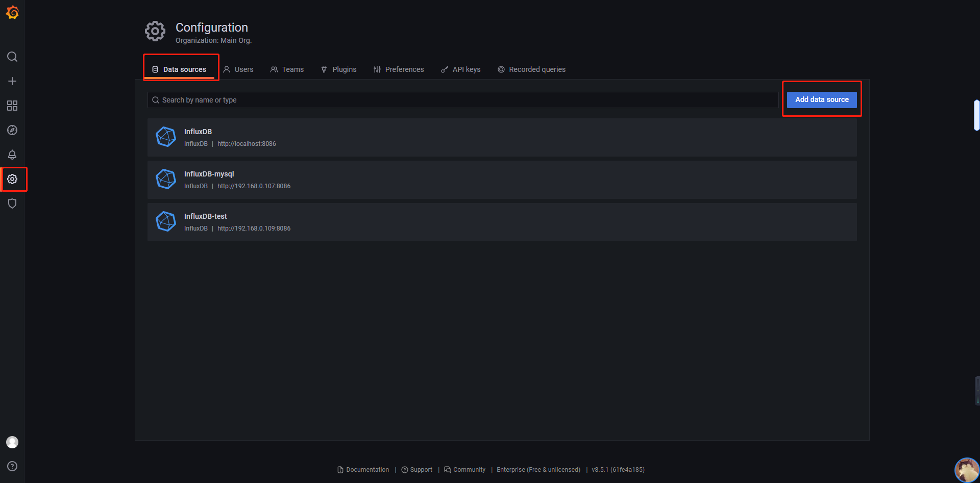980x483 pixels.
Task: Switch to the Teams tab
Action: click(287, 69)
